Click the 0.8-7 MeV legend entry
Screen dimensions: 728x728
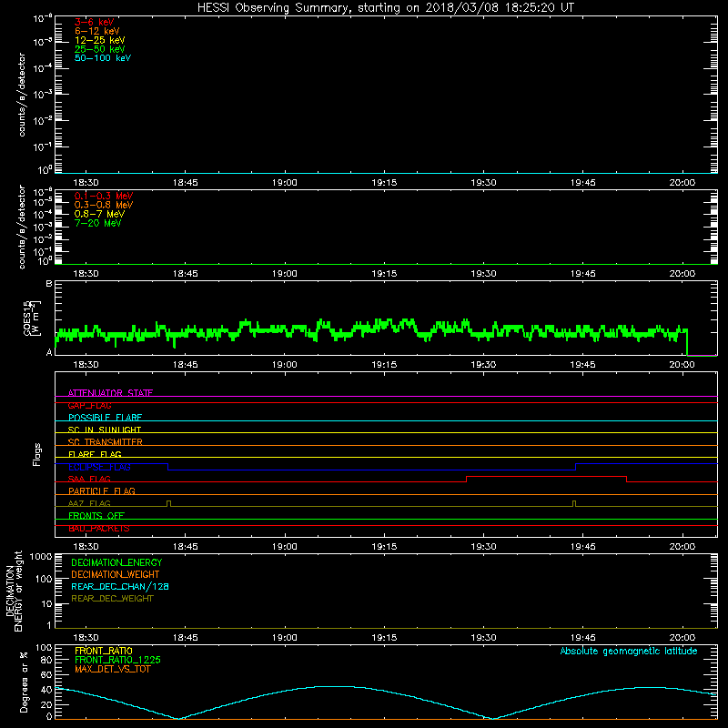coord(99,214)
